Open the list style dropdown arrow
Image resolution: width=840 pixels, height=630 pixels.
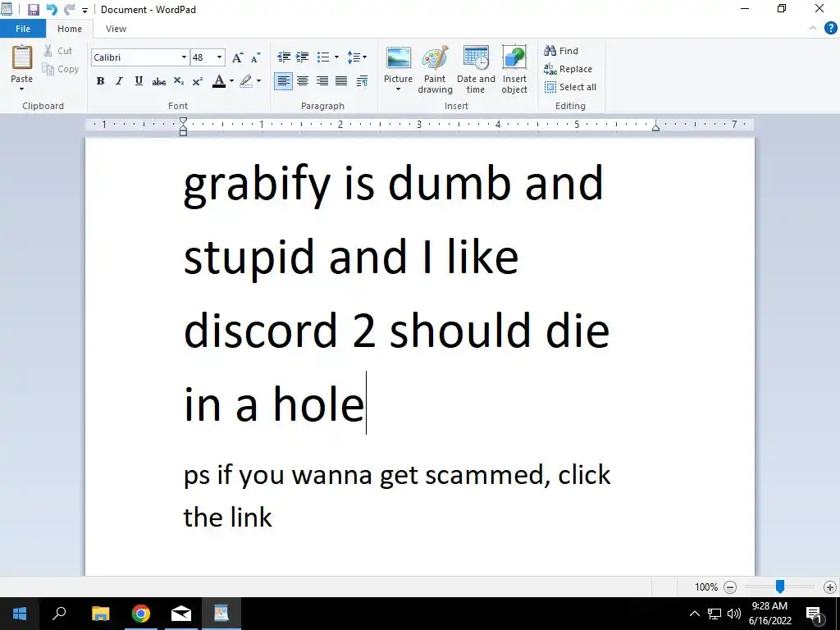pyautogui.click(x=336, y=57)
